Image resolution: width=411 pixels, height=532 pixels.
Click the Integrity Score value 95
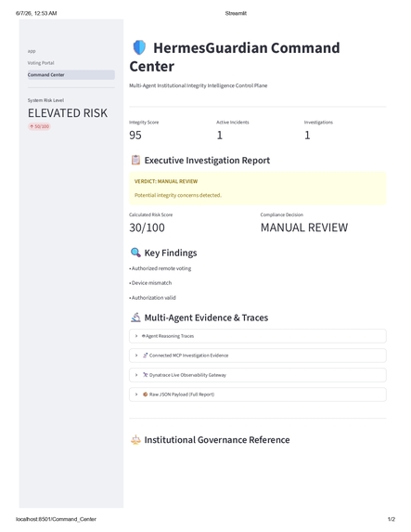(135, 136)
